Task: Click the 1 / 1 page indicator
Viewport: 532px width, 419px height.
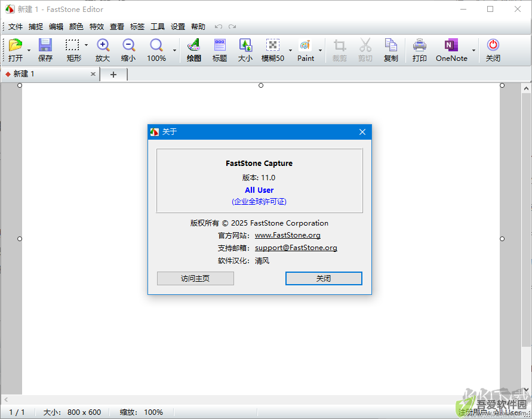Action: click(17, 412)
